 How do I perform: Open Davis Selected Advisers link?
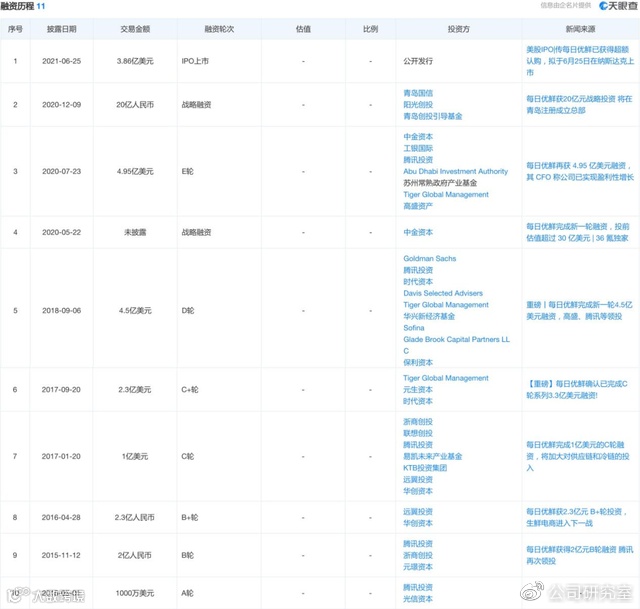pos(443,293)
